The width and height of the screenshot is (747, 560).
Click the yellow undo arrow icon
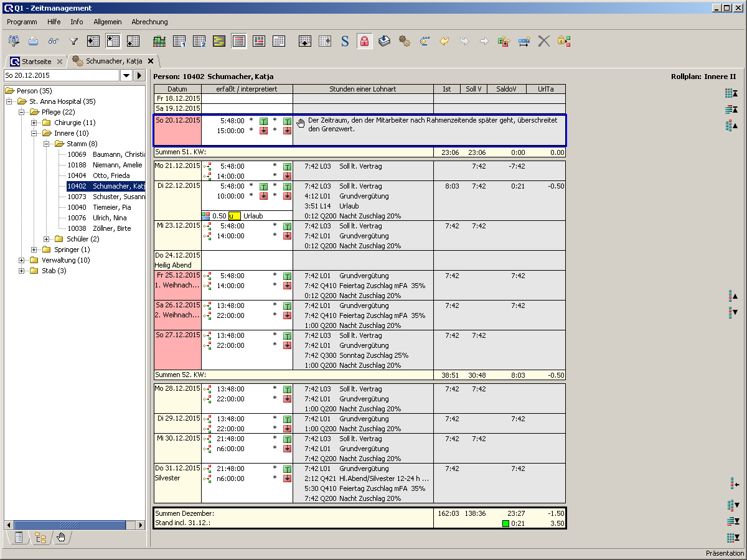pyautogui.click(x=444, y=42)
